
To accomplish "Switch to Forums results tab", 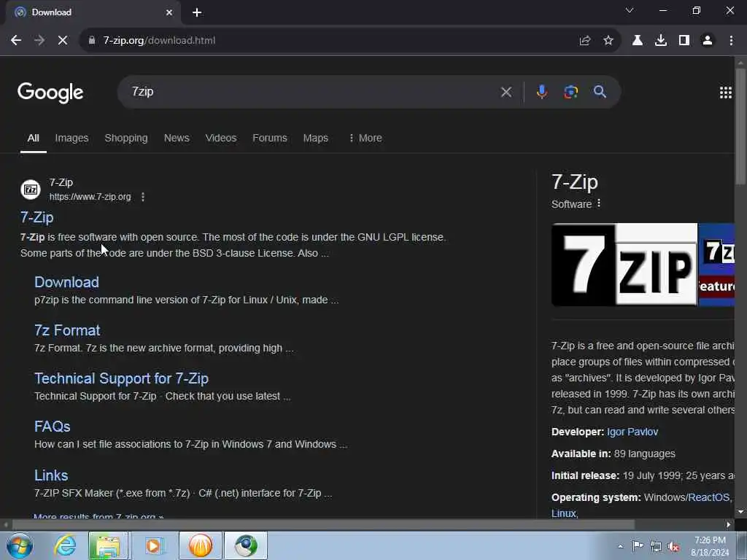I will (x=270, y=138).
